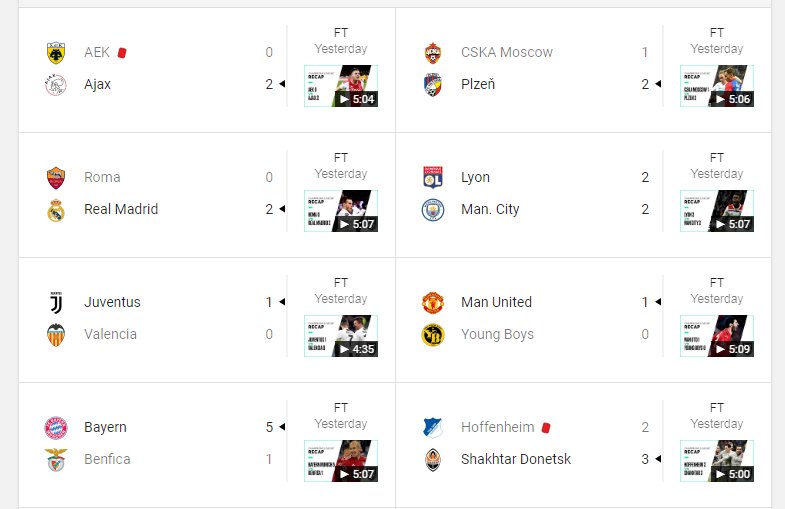Click the Man United crest icon
Image resolution: width=785 pixels, height=509 pixels.
click(433, 302)
